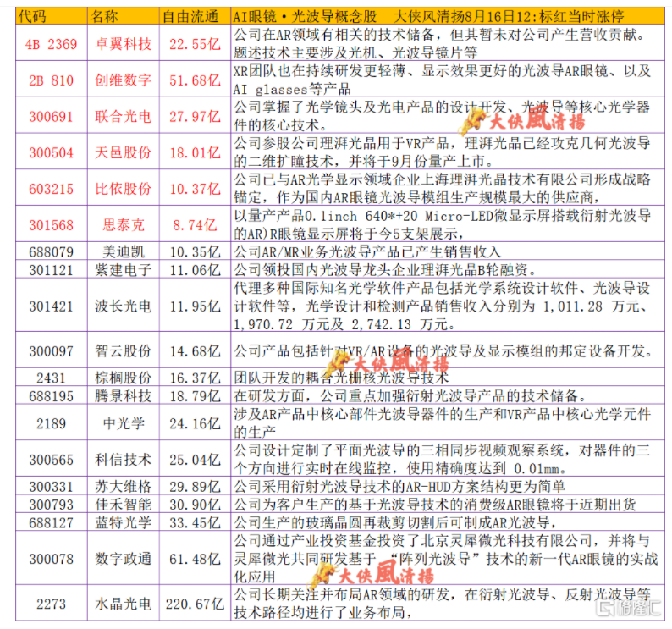Image resolution: width=672 pixels, height=629 pixels.
Task: Select value cell '27.97亿'
Action: pyautogui.click(x=195, y=116)
